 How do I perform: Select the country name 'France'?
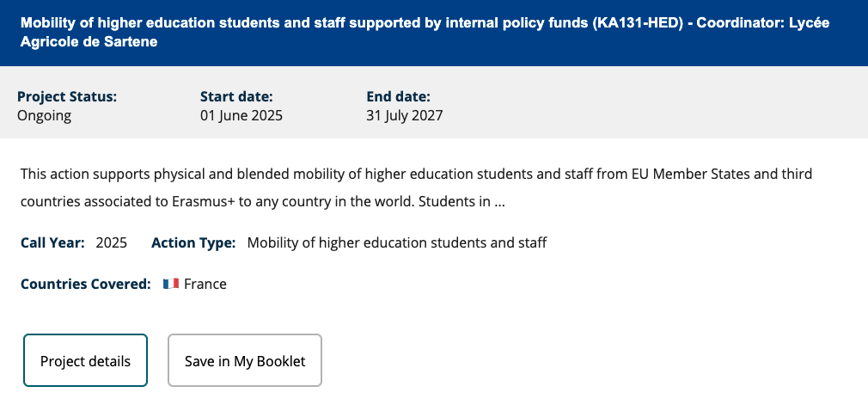point(205,284)
